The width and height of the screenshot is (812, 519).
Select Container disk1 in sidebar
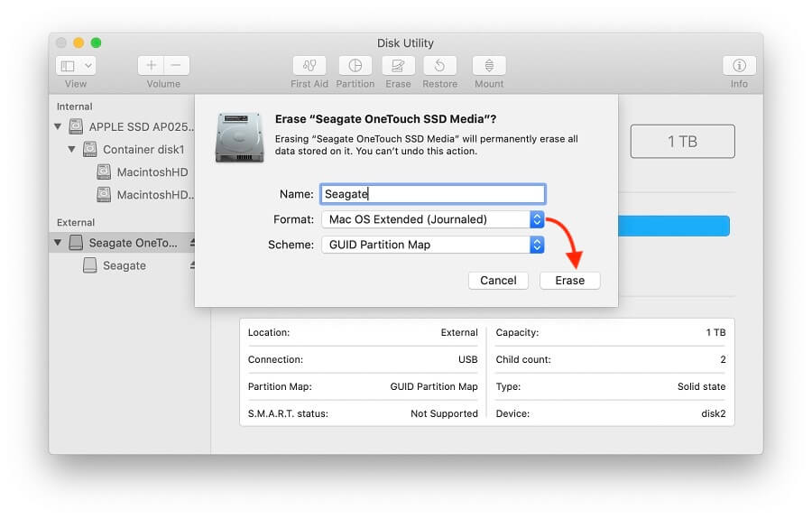[143, 149]
